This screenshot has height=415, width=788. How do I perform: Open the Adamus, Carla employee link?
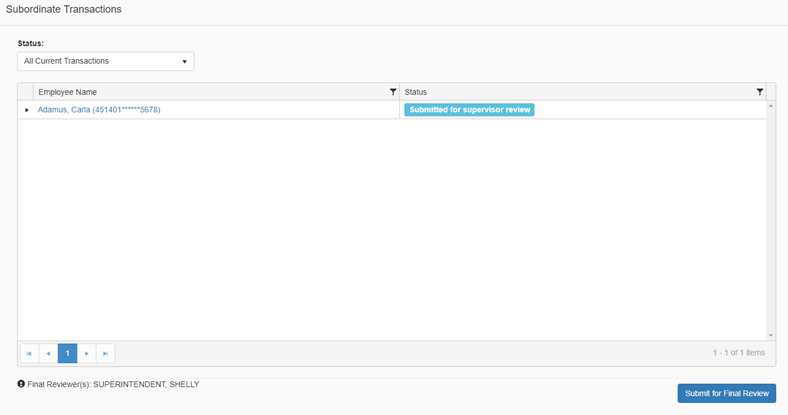point(98,110)
